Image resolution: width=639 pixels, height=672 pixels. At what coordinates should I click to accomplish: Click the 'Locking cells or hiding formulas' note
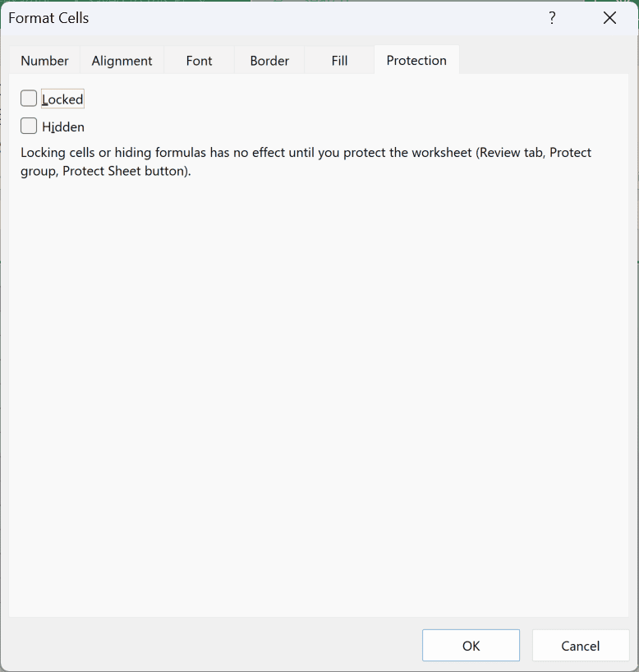(306, 162)
